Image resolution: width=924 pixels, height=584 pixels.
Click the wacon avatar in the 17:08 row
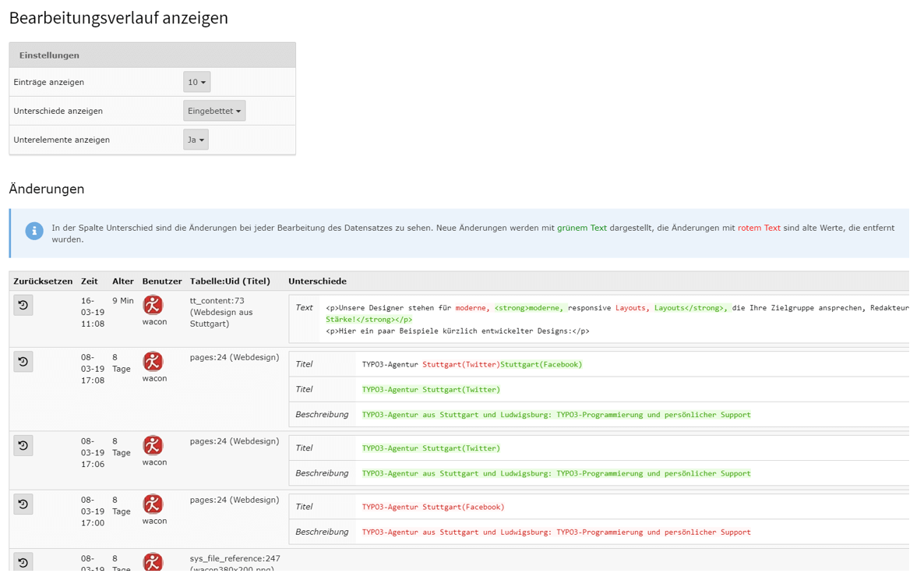(153, 362)
